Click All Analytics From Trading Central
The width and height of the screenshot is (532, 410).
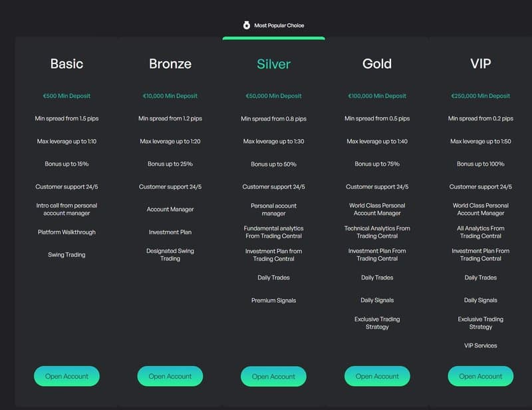(x=480, y=232)
